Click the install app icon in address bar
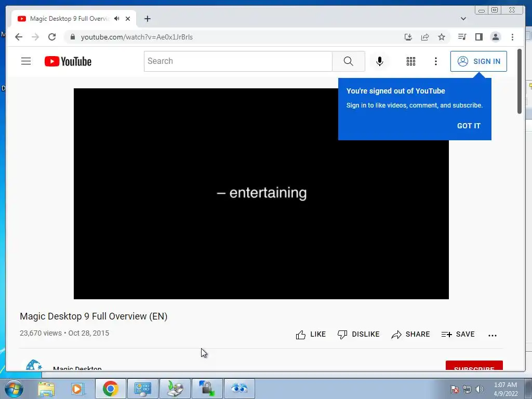Screen dimensions: 532x399 click(408, 37)
